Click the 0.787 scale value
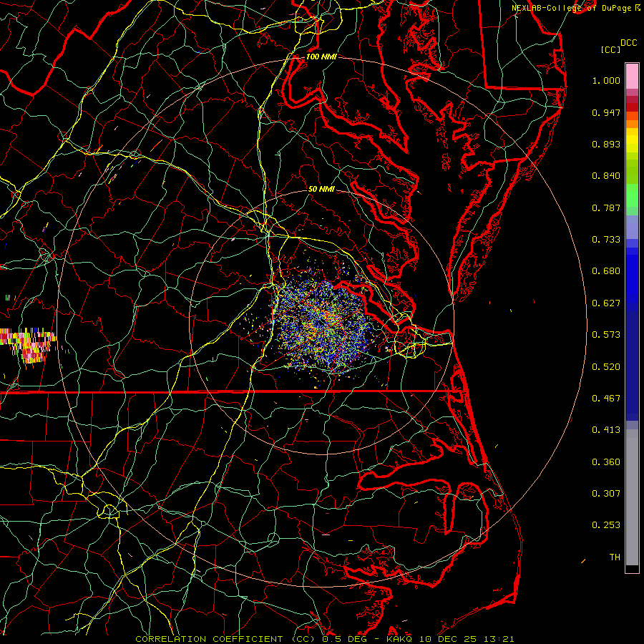 click(606, 208)
